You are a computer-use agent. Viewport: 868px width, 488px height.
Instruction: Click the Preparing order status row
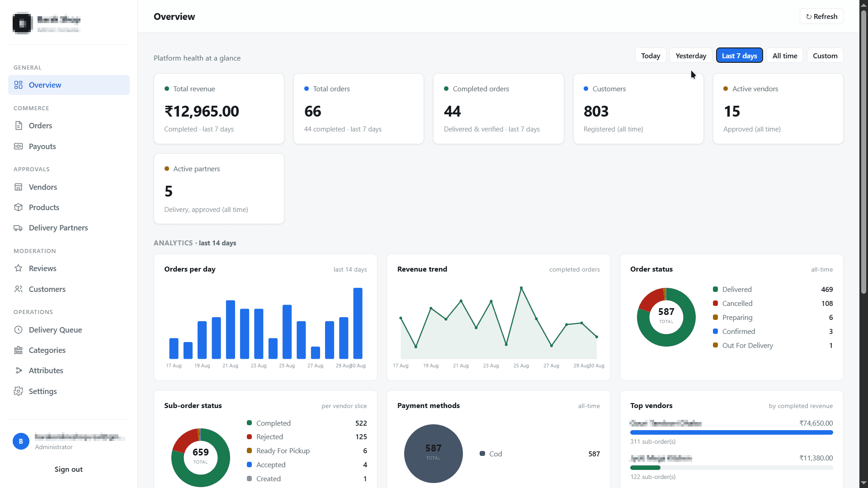pos(773,317)
